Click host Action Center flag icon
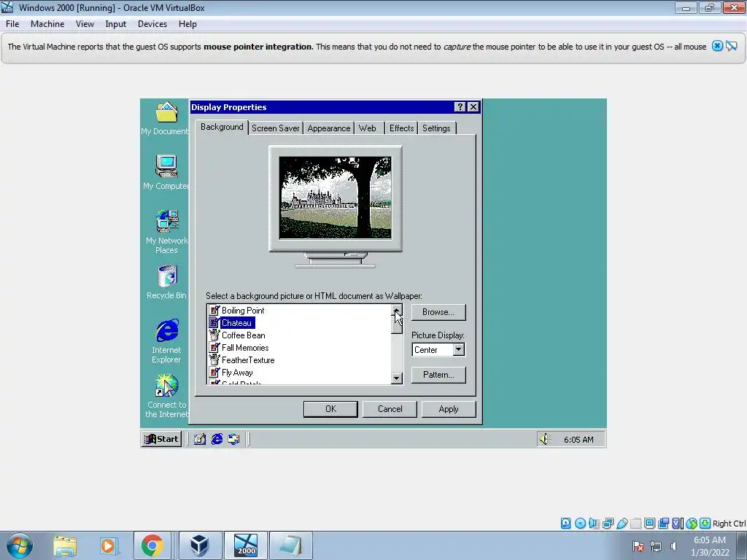 pos(638,546)
